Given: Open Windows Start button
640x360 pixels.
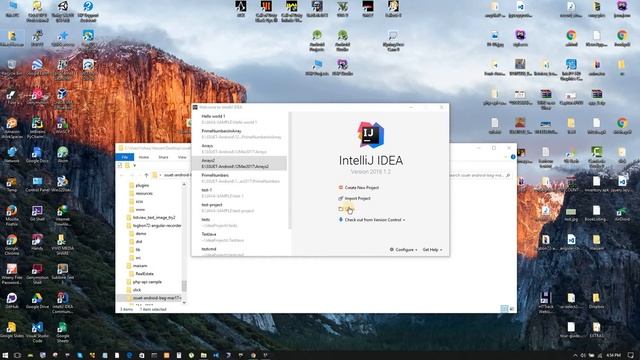Looking at the screenshot, I should click(x=5, y=355).
